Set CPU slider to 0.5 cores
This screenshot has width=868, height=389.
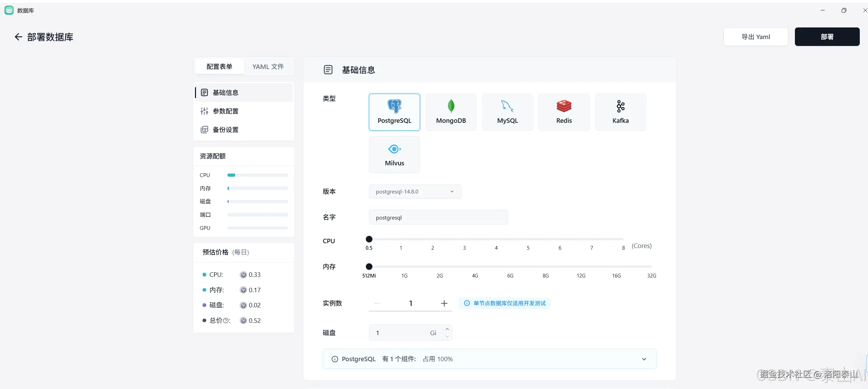369,239
